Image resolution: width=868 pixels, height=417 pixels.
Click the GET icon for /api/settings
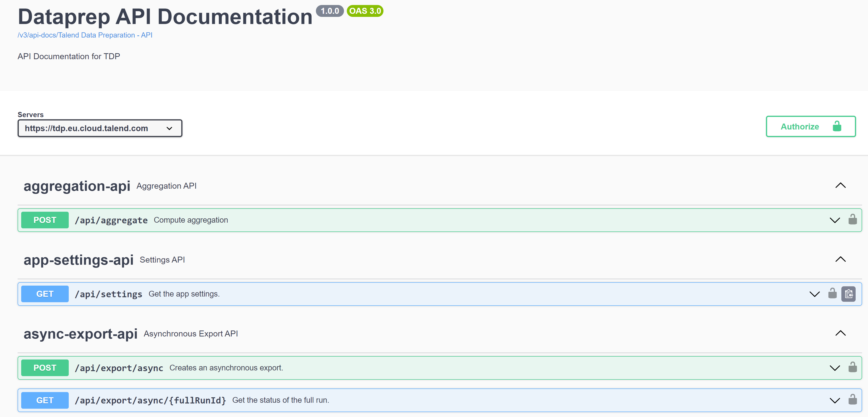44,294
